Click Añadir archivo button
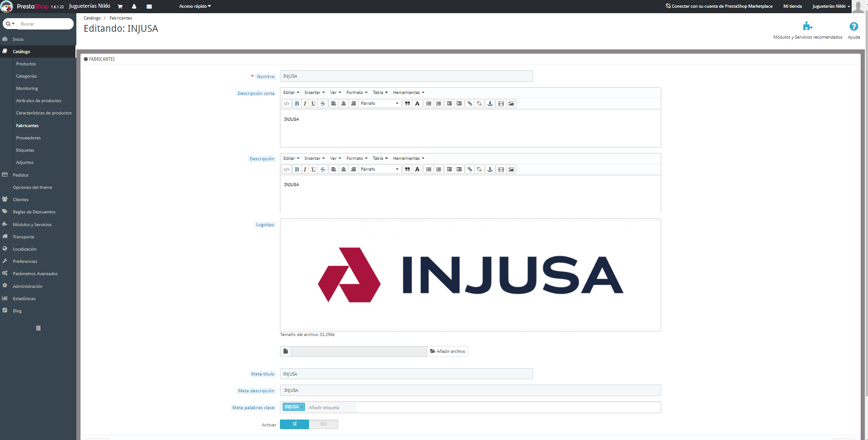The height and width of the screenshot is (440, 868). (x=448, y=351)
